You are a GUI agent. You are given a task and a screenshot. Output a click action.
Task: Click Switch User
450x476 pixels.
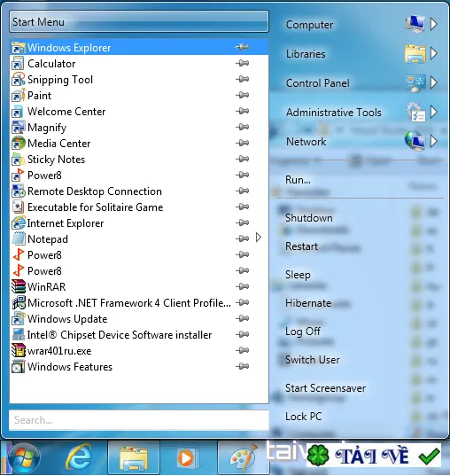tap(313, 360)
